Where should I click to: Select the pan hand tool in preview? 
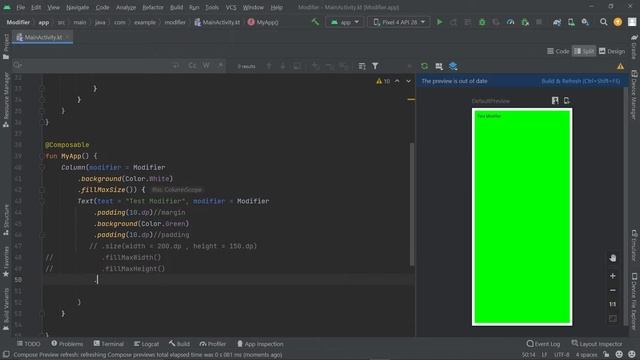pos(613,258)
